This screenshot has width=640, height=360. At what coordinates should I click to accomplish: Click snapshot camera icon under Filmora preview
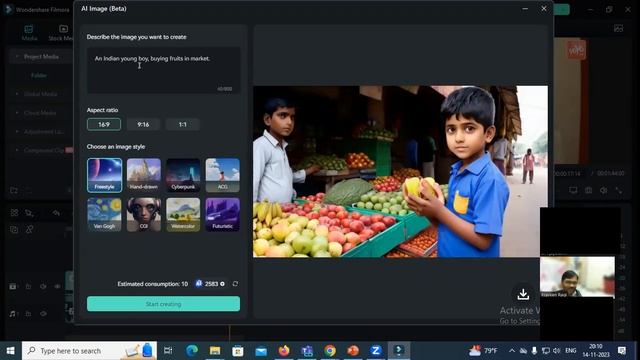(588, 190)
